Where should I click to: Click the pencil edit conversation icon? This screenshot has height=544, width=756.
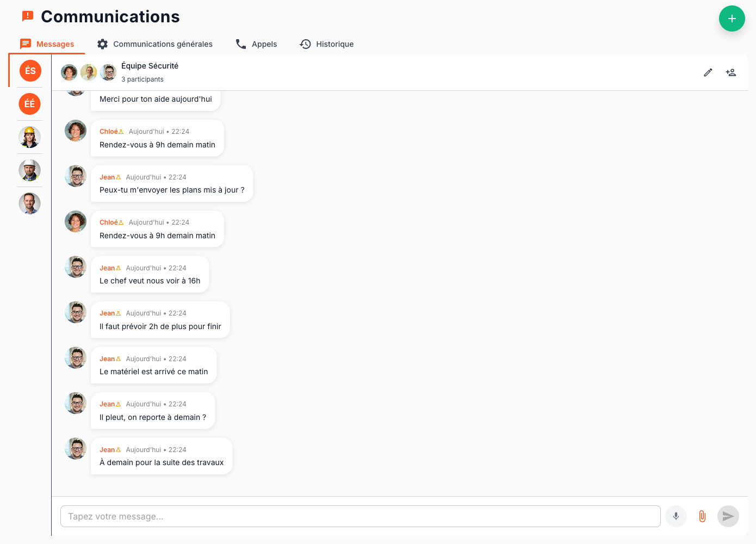[708, 72]
